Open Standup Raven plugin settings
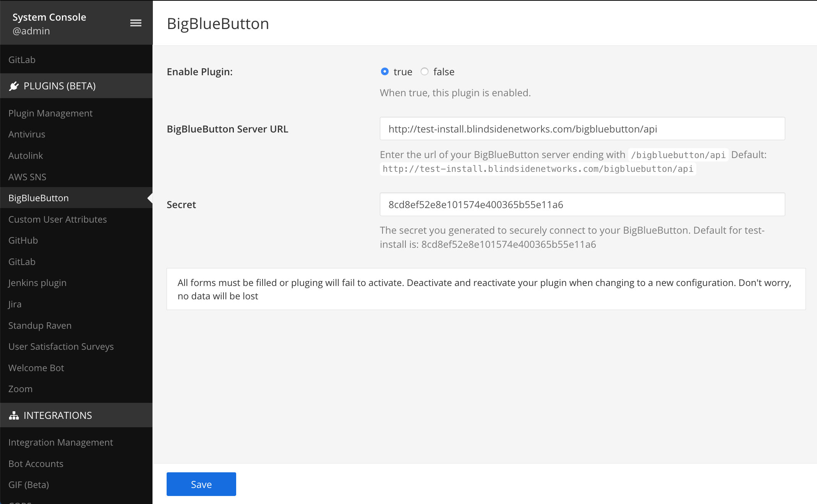This screenshot has height=504, width=817. 40,325
